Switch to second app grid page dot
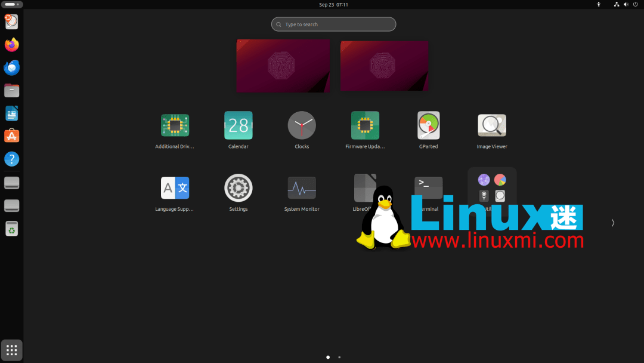The height and width of the screenshot is (363, 644). coord(339,357)
